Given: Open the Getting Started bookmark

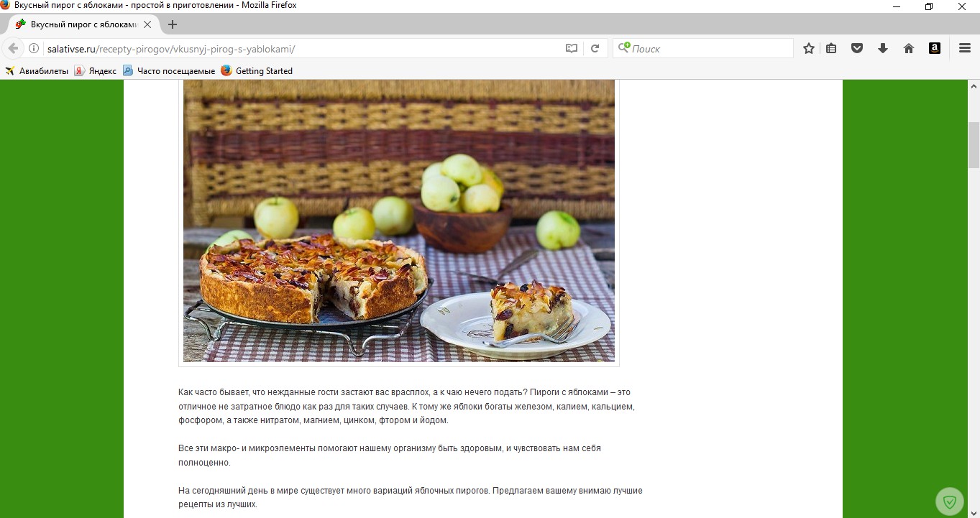Looking at the screenshot, I should (x=257, y=70).
